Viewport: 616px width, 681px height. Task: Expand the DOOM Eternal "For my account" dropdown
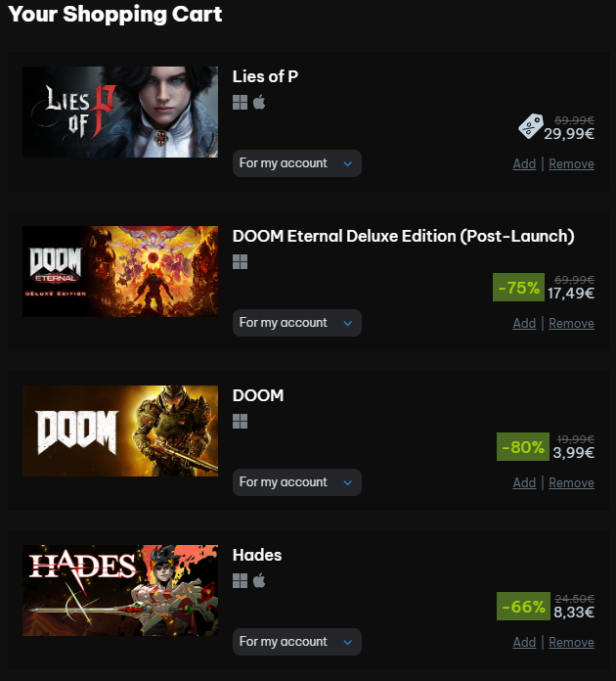297,323
